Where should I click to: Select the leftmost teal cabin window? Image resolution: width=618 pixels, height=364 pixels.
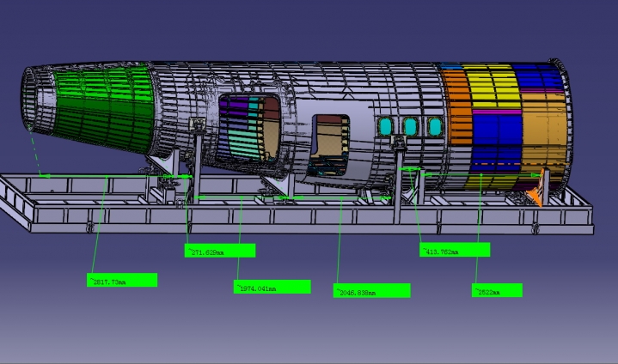385,127
